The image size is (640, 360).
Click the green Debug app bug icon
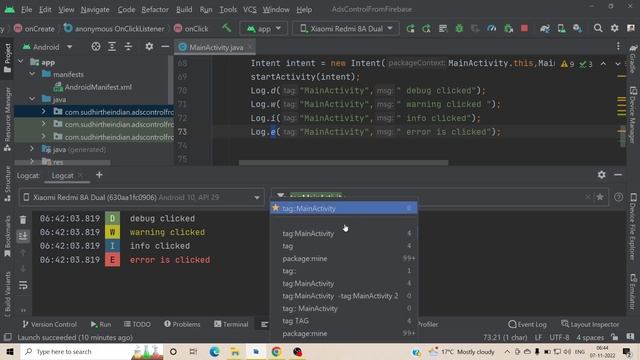coord(459,29)
